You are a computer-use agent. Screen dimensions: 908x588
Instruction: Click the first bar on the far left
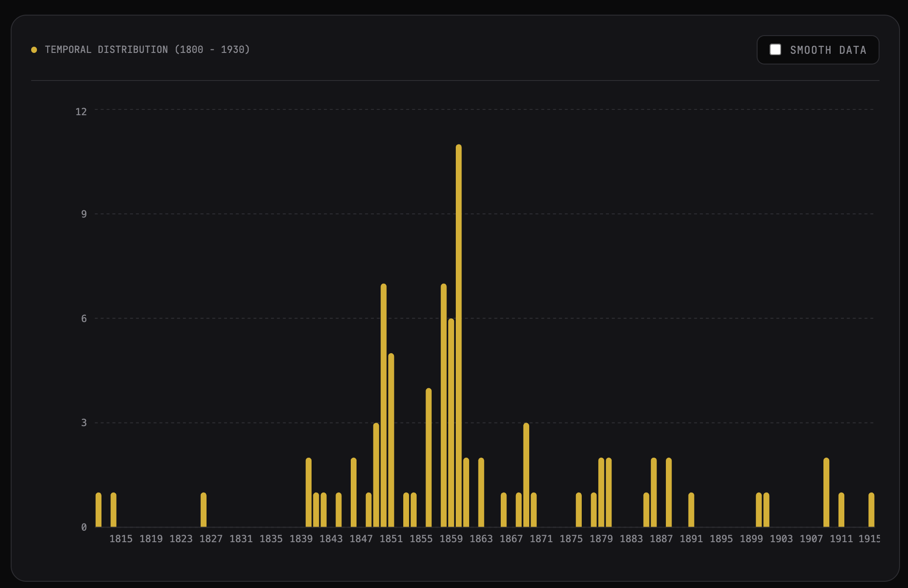[98, 510]
